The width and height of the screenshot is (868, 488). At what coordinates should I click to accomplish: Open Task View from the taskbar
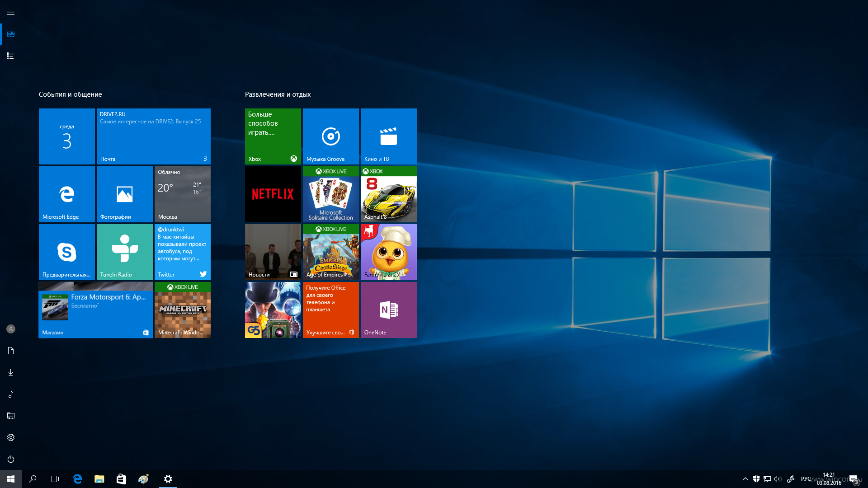coord(54,479)
